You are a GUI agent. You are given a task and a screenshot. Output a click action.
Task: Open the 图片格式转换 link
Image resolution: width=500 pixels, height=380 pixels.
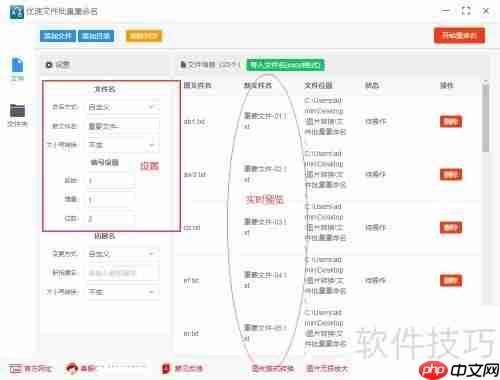pyautogui.click(x=273, y=369)
